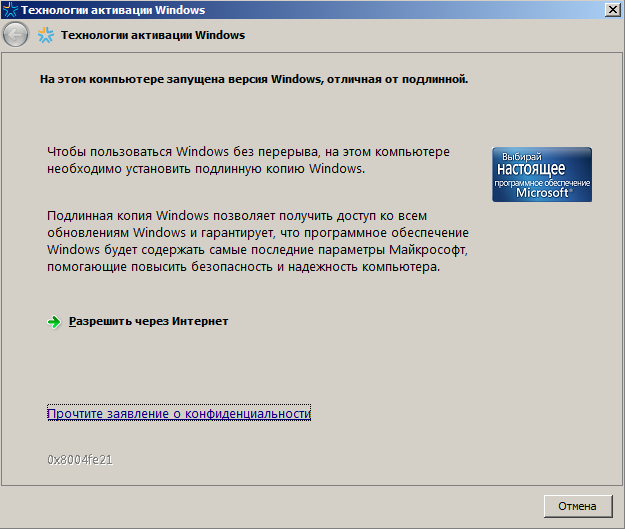Click paragraph starting Чтобы пользоваться Windows
Image resolution: width=625 pixels, height=529 pixels.
248,160
